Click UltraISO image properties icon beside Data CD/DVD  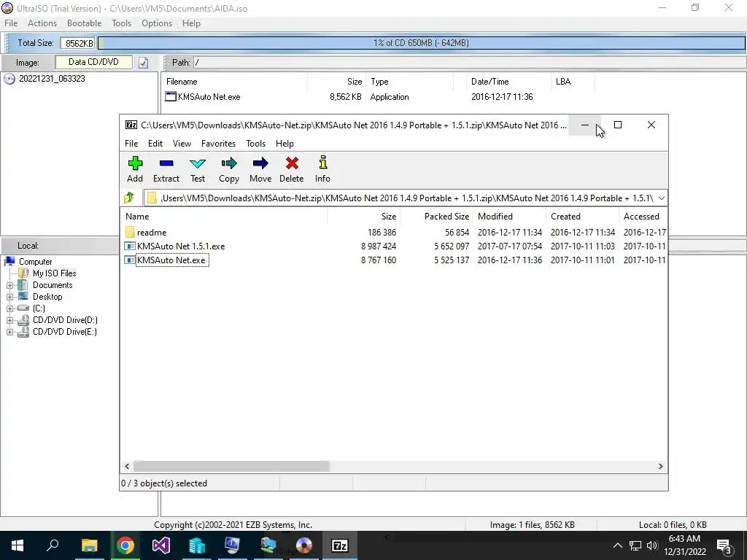(144, 63)
